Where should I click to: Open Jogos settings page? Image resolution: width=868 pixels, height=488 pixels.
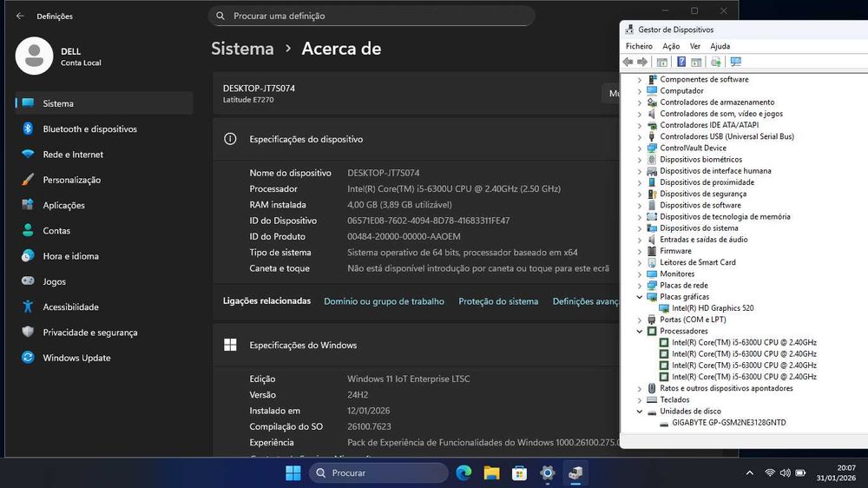click(104, 282)
